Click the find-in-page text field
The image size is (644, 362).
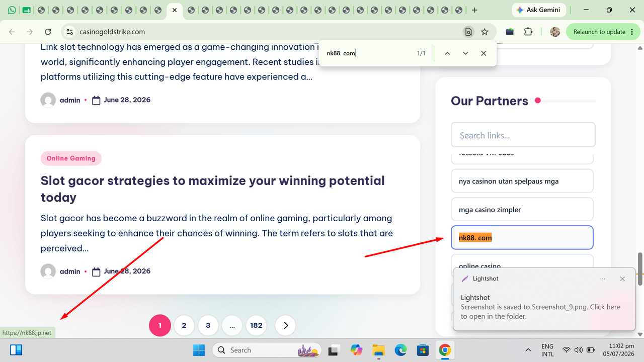pos(367,53)
